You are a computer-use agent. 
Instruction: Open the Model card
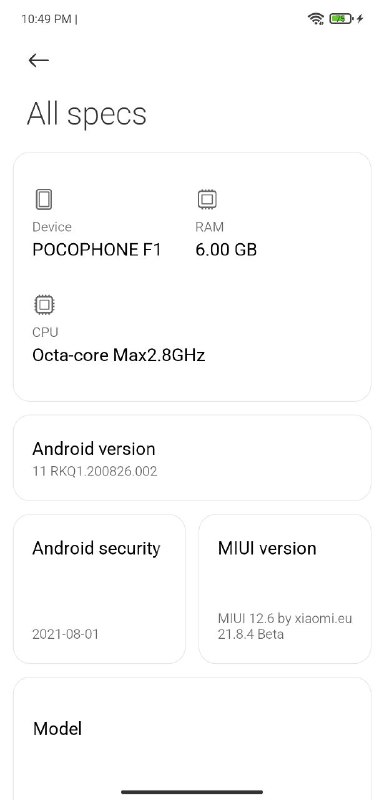[x=192, y=739]
